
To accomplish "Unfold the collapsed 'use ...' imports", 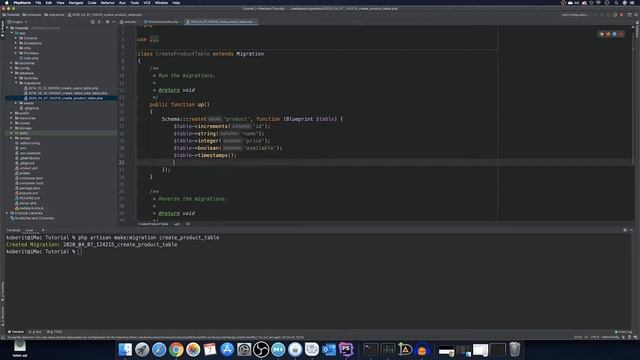I will coord(153,39).
